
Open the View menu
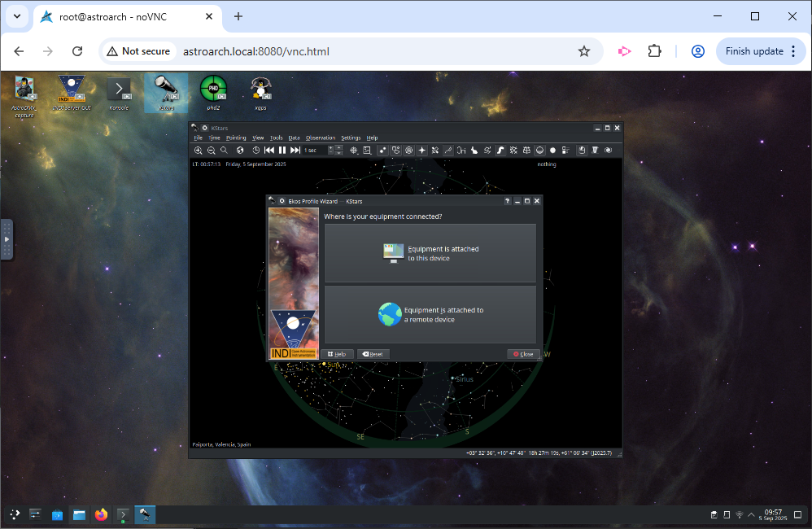258,138
